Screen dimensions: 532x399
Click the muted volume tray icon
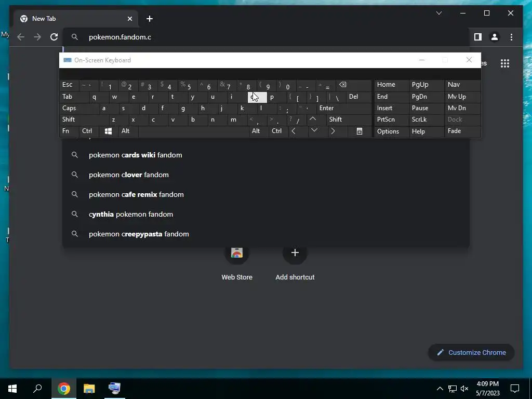pyautogui.click(x=464, y=389)
